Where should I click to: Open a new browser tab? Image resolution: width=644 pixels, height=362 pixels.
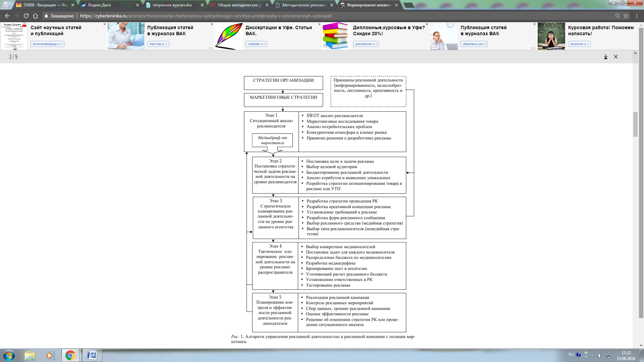[x=409, y=5]
